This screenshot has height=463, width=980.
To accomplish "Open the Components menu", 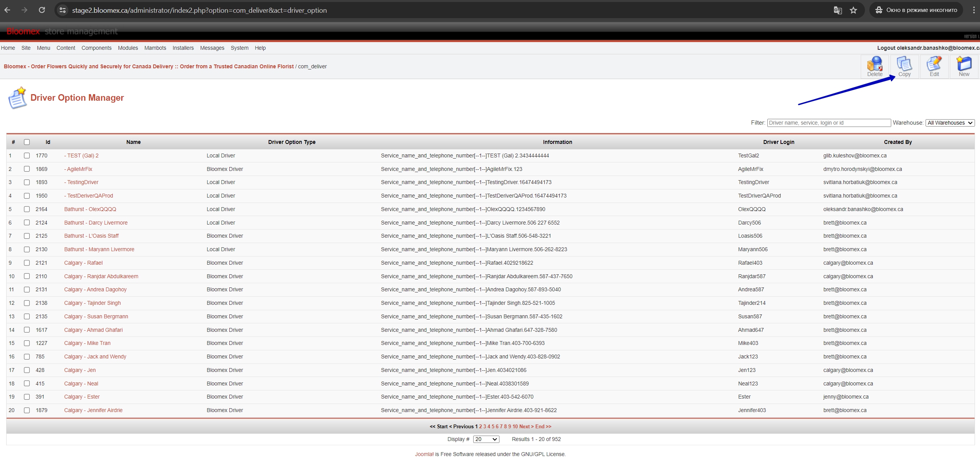I will coord(96,48).
